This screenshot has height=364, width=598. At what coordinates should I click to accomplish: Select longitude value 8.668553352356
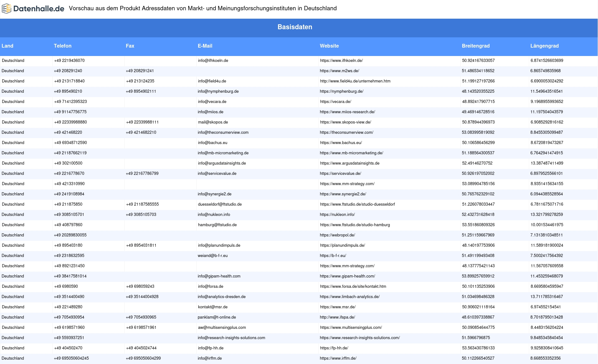pyautogui.click(x=545, y=358)
